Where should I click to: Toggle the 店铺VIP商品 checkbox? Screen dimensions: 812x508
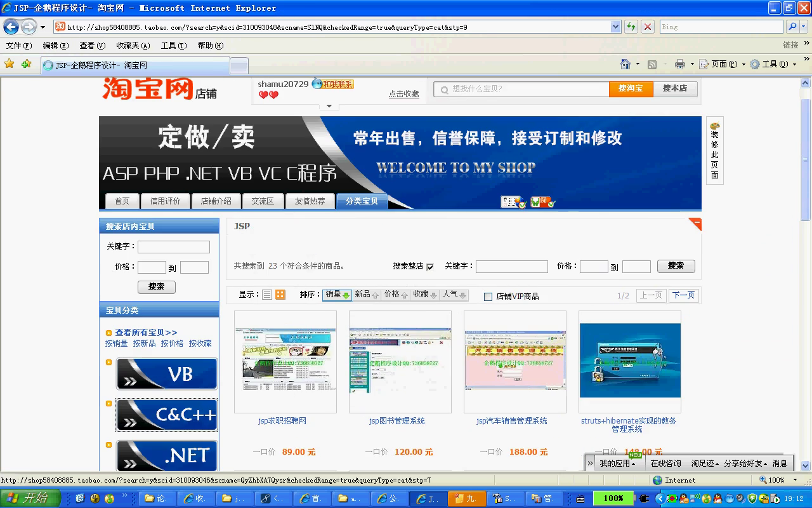[x=488, y=297]
